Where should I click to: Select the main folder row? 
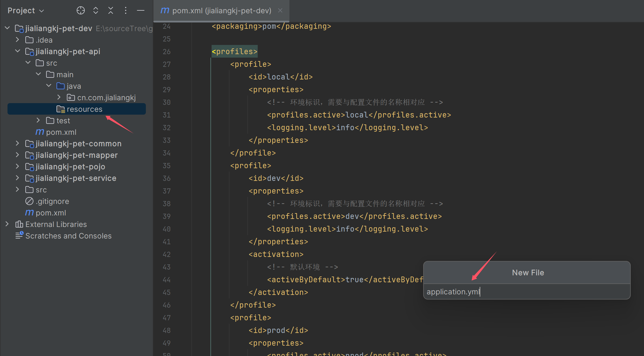click(65, 74)
